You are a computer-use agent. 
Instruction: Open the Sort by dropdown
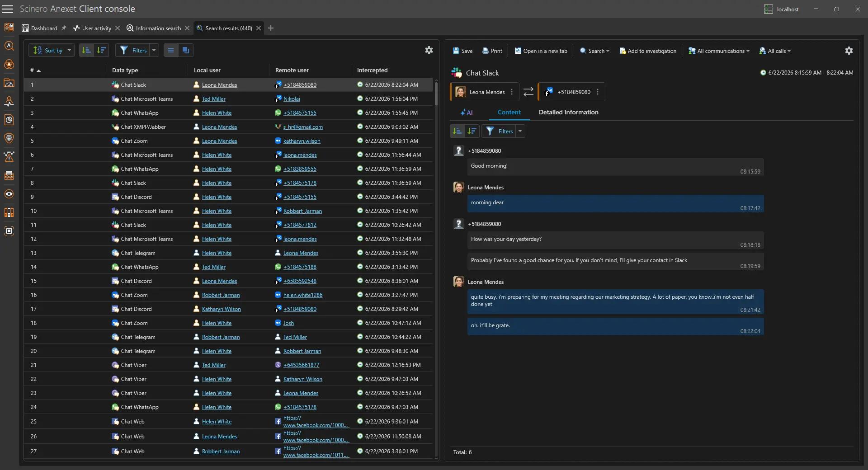(x=52, y=50)
